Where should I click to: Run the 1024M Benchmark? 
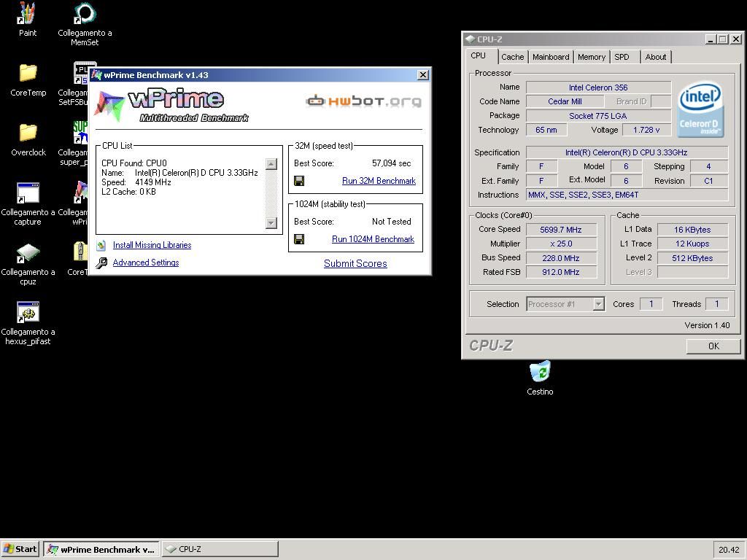tap(373, 239)
